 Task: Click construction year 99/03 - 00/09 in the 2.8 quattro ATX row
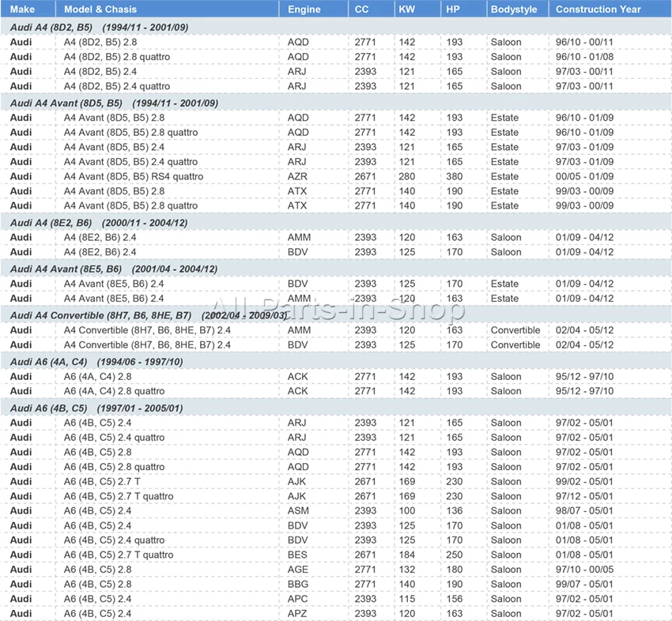(584, 205)
